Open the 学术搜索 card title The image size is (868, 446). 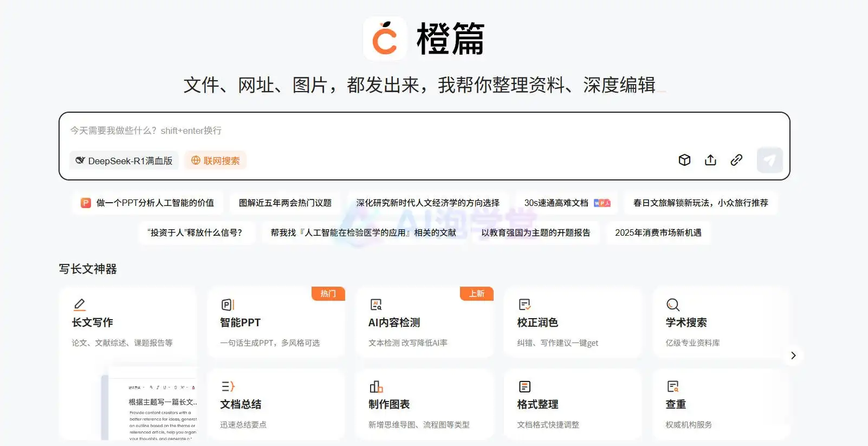tap(686, 322)
